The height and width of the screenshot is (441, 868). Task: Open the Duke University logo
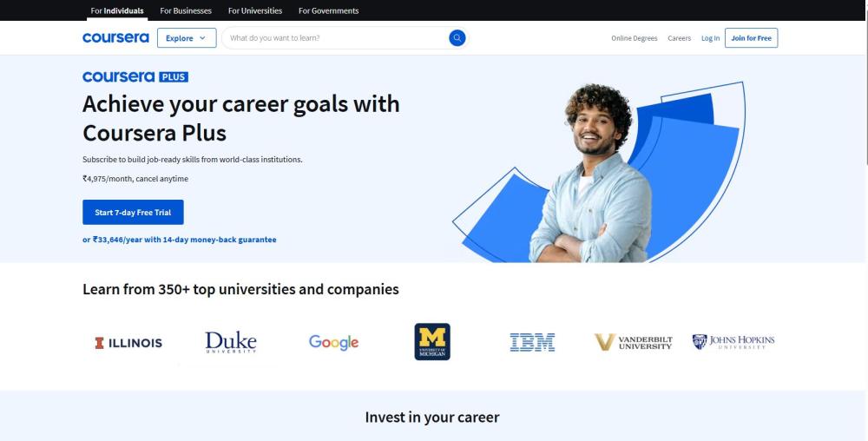(x=231, y=343)
